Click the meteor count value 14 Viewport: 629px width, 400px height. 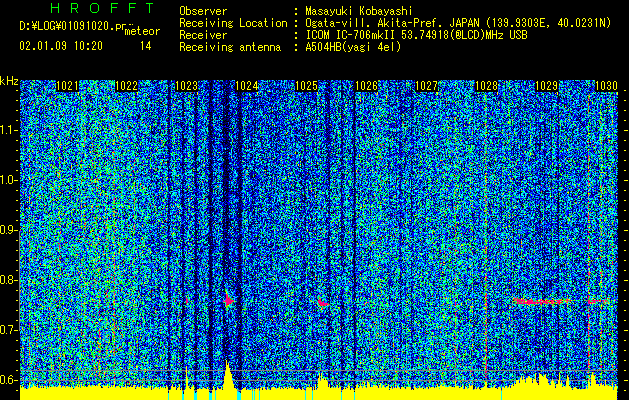coord(146,46)
